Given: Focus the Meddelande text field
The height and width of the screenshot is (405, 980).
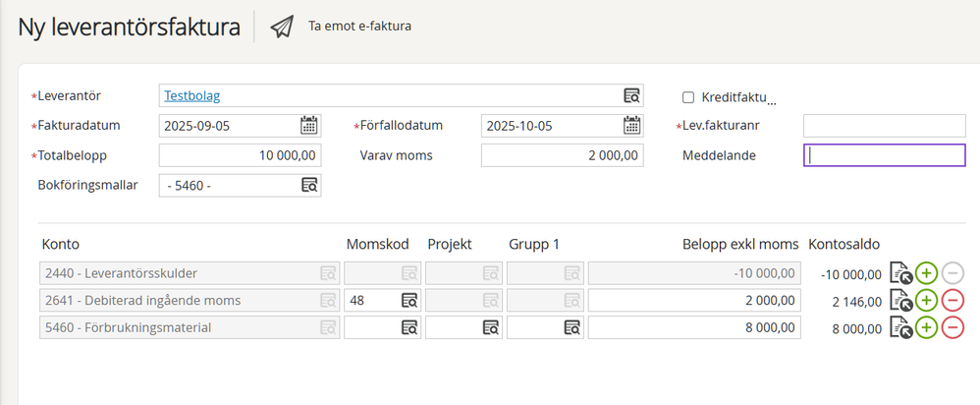Looking at the screenshot, I should point(885,155).
